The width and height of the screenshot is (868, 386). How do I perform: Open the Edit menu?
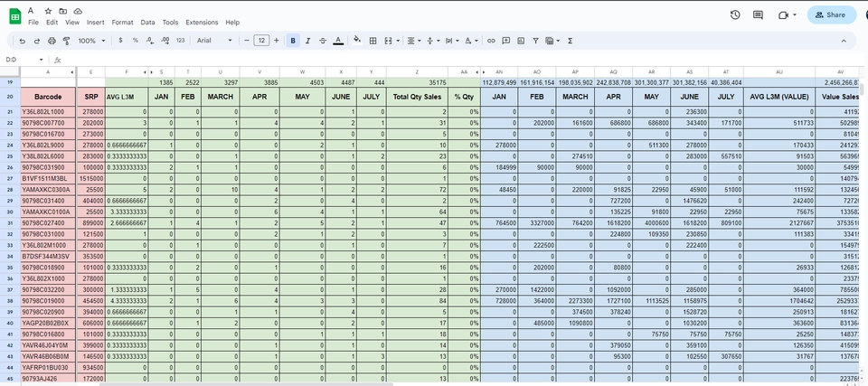pyautogui.click(x=52, y=23)
